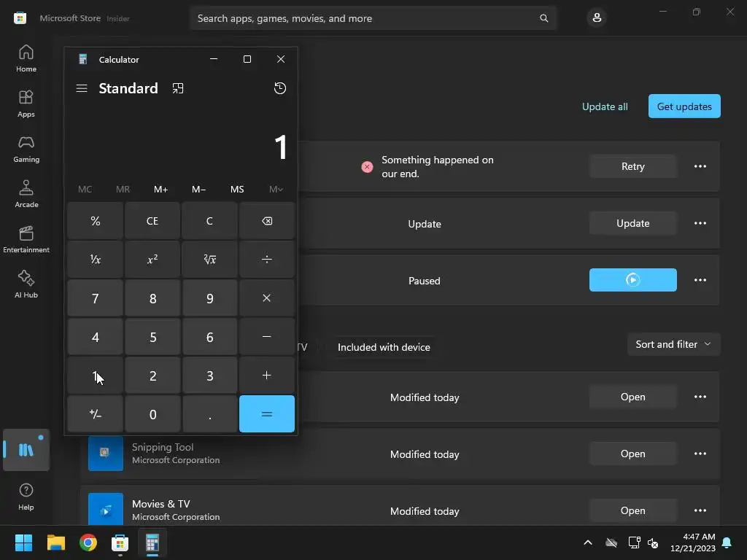Click the multiply operator key
Screen dimensions: 747x560
tap(267, 298)
